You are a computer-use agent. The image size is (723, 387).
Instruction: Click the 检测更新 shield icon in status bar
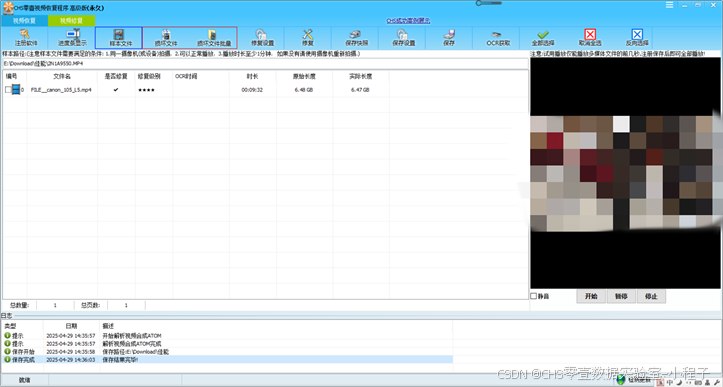pos(621,380)
